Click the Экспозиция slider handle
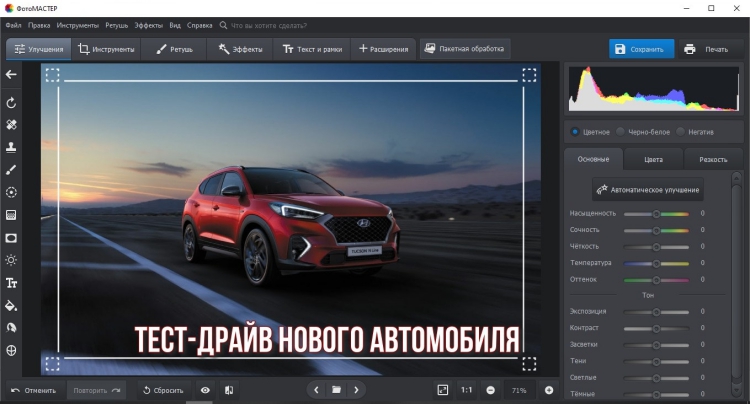750x404 pixels. [656, 312]
